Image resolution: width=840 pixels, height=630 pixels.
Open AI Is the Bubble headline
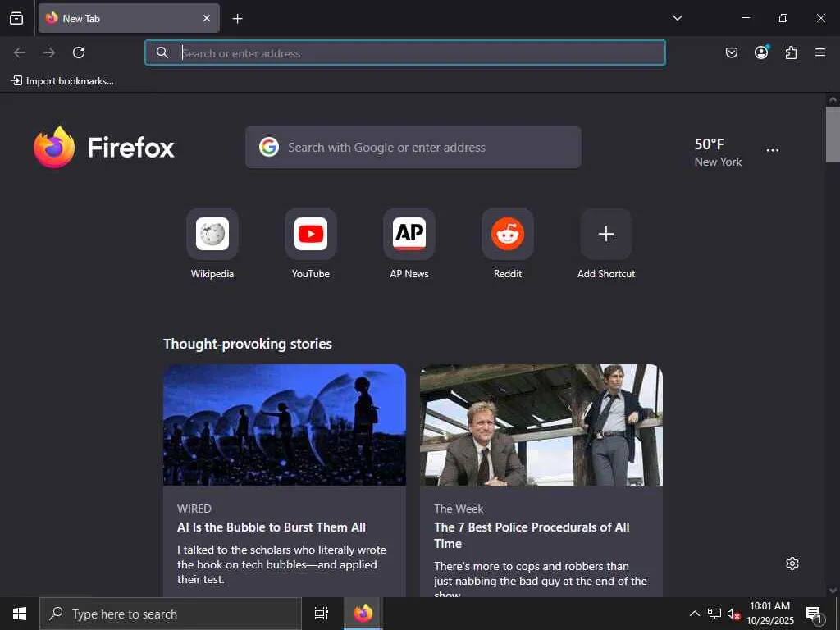click(272, 527)
